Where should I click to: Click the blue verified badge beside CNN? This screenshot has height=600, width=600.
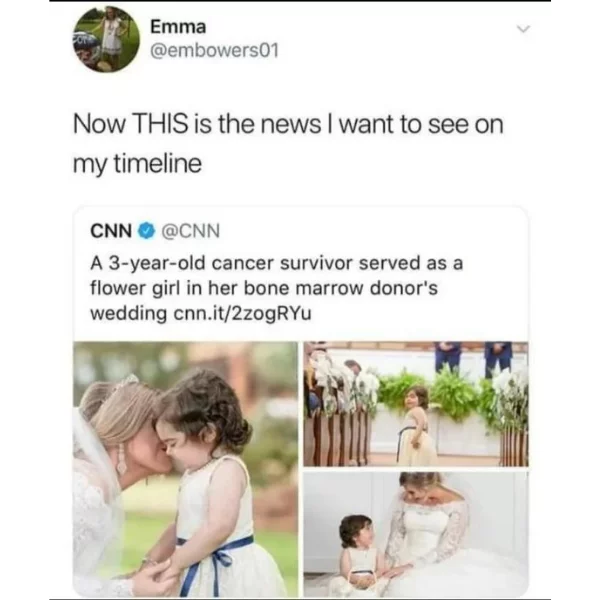pyautogui.click(x=147, y=231)
